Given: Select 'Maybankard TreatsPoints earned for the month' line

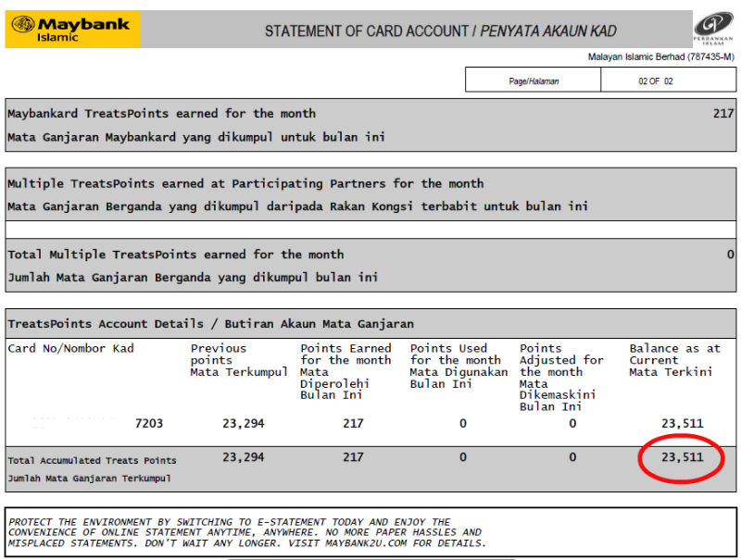Looking at the screenshot, I should 161,114.
